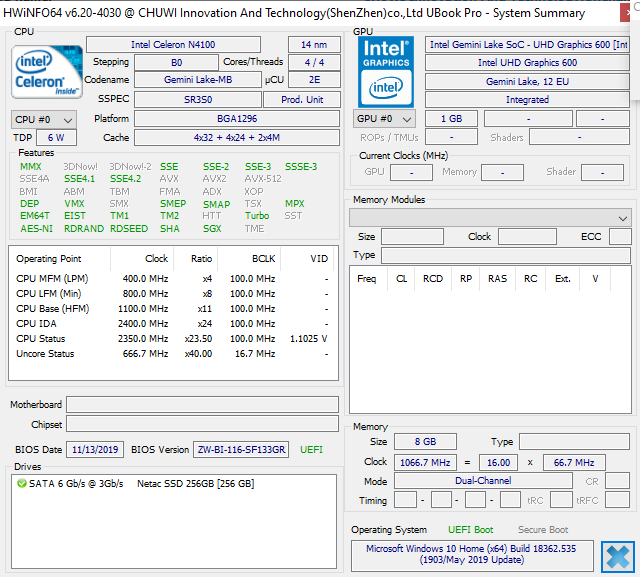Click the memory module Type field
The width and height of the screenshot is (640, 577).
point(506,255)
